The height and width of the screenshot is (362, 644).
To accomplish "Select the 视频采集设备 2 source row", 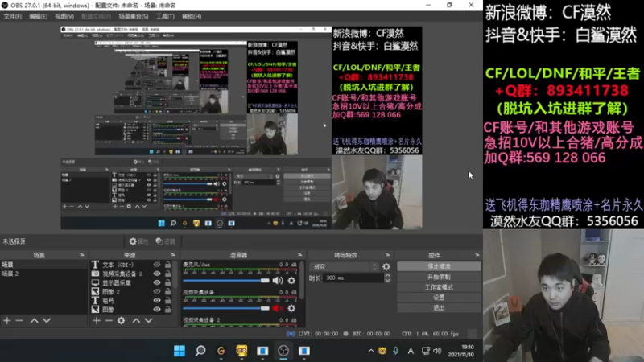I will 131,274.
